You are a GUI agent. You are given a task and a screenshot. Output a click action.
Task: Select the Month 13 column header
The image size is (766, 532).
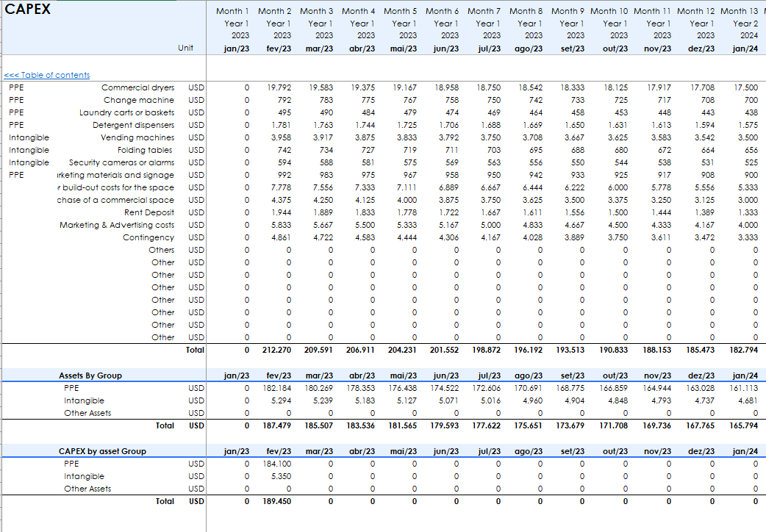(739, 11)
